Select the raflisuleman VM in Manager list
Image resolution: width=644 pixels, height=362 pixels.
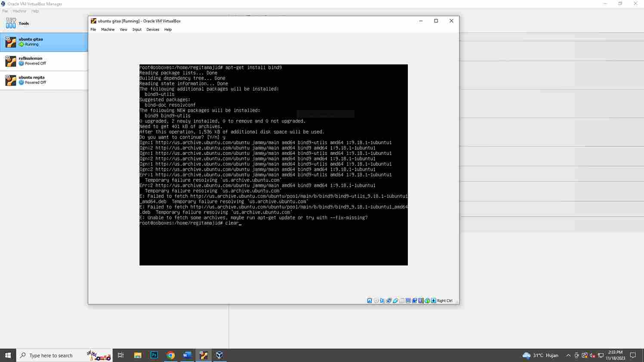[x=44, y=61]
